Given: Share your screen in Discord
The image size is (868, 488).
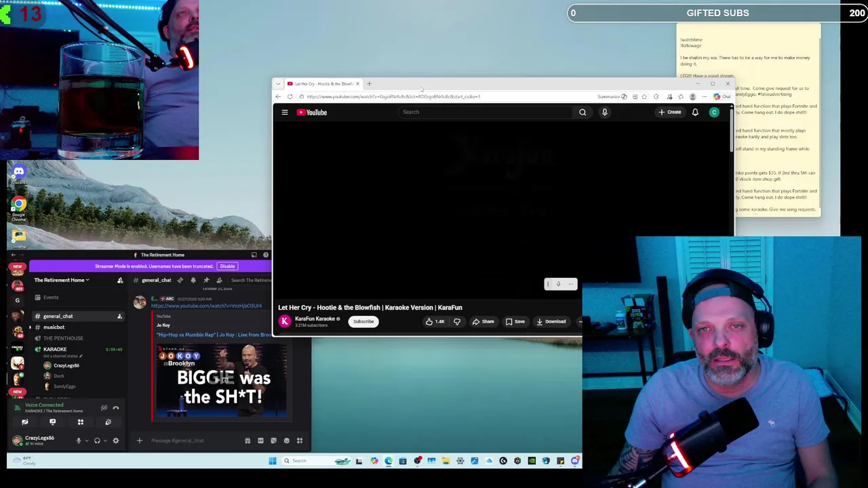Looking at the screenshot, I should click(52, 422).
